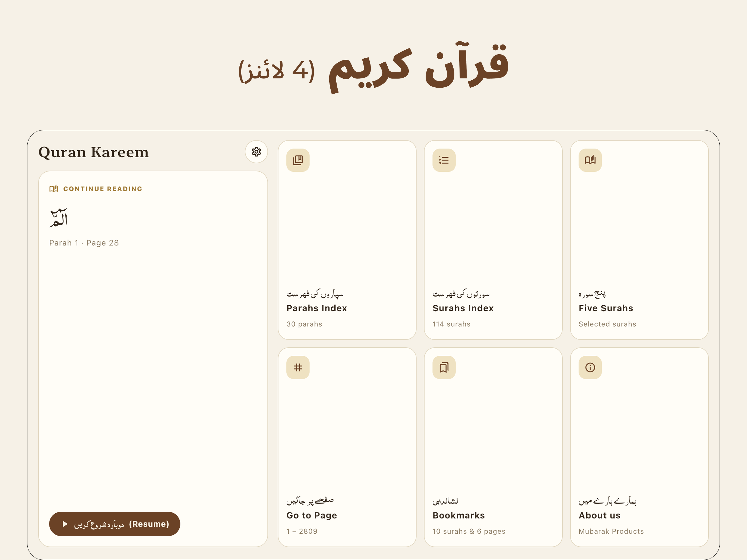Click the "Mubarak Products" text
747x560 pixels.
(x=611, y=531)
